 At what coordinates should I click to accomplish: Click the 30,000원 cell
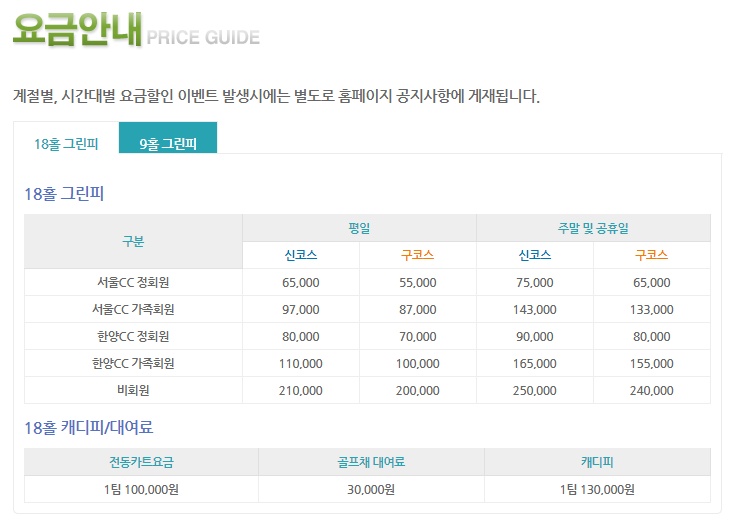coord(371,489)
